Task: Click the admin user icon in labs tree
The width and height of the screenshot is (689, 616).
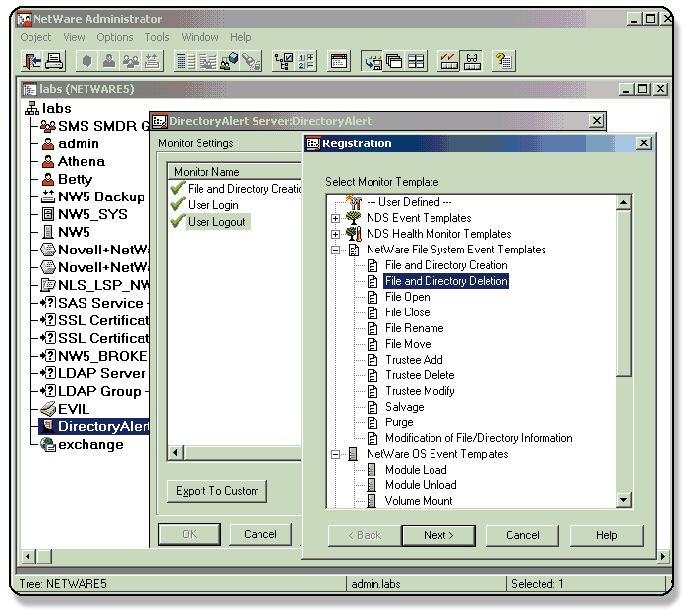Action: coord(48,143)
